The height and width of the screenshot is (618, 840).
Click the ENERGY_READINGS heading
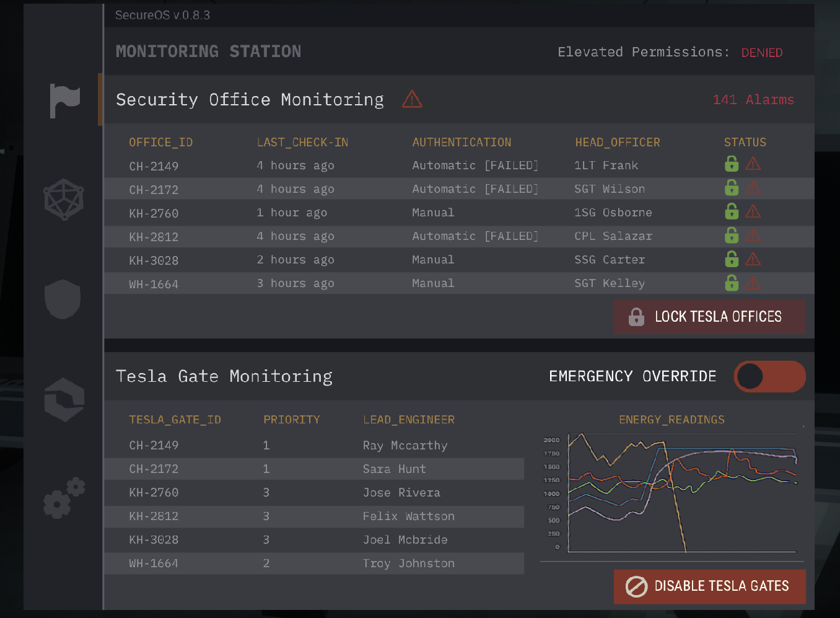coord(672,420)
